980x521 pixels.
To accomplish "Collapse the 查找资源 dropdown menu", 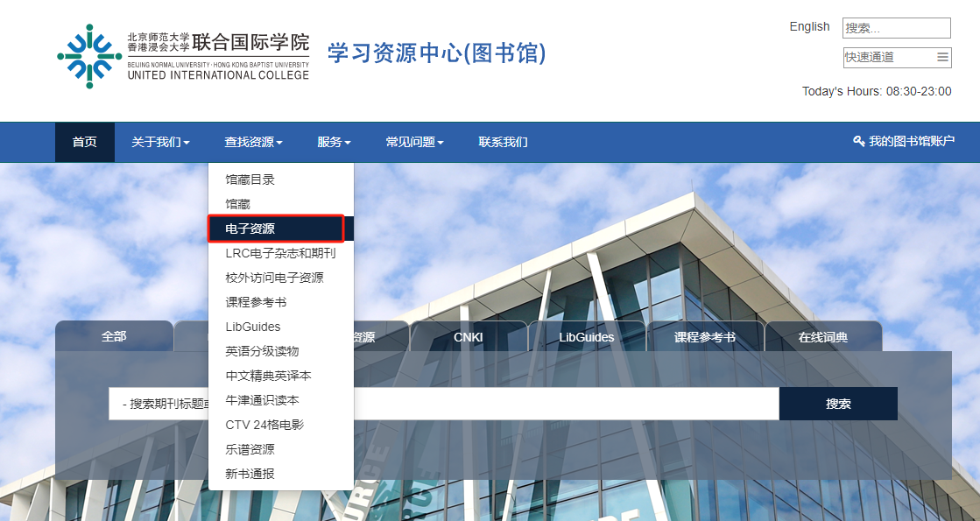I will coord(253,142).
